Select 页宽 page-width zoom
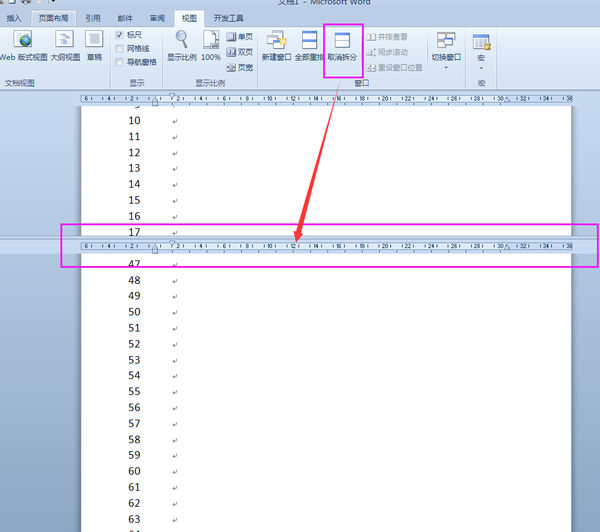Screen dimensions: 600x532 click(x=240, y=68)
